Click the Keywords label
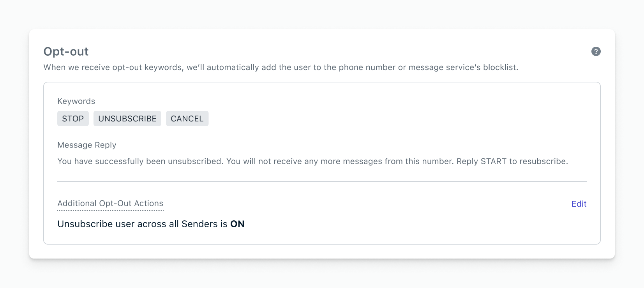 tap(76, 101)
